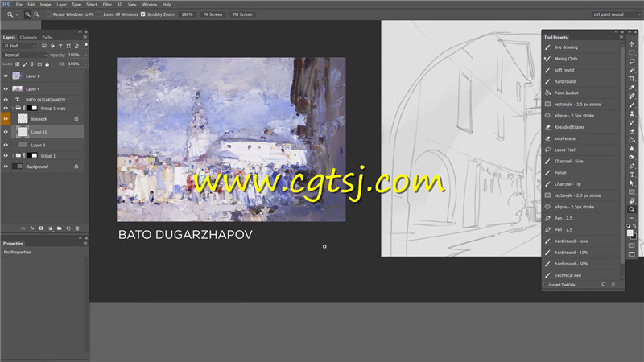Image resolution: width=644 pixels, height=362 pixels.
Task: Select the Eraser tool in the toolbar
Action: (x=632, y=131)
